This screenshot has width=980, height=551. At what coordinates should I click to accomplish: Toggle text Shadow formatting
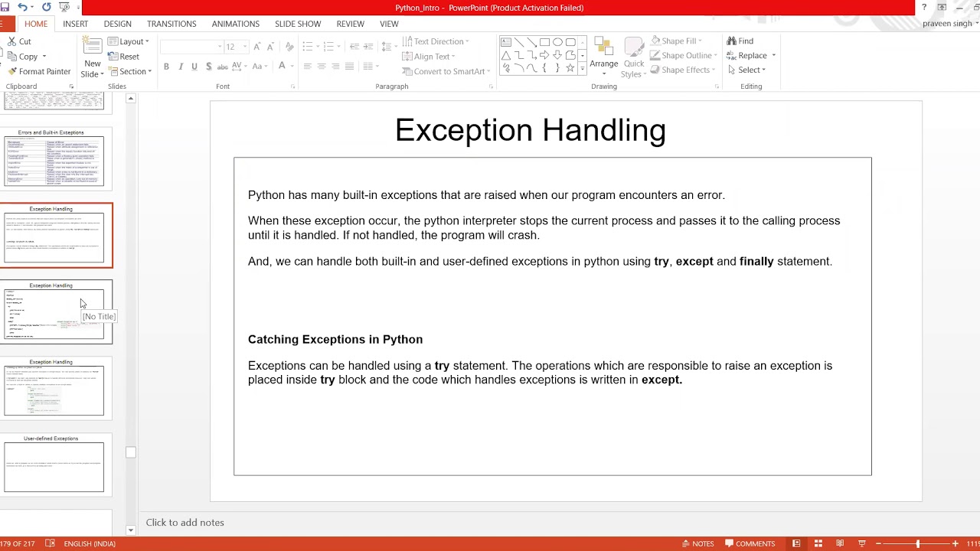pyautogui.click(x=208, y=67)
